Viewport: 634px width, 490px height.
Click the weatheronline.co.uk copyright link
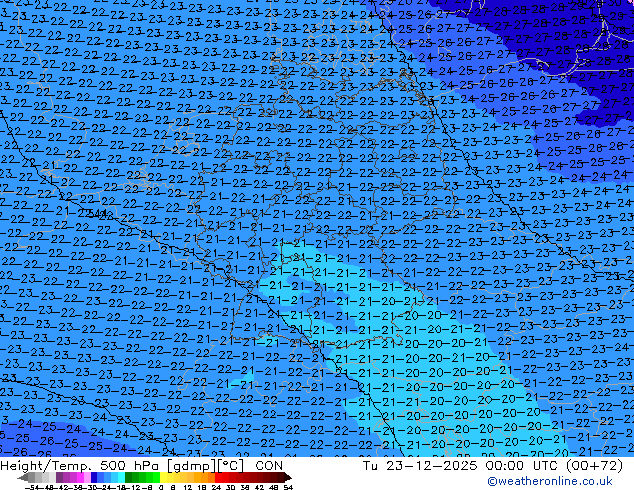pyautogui.click(x=549, y=481)
